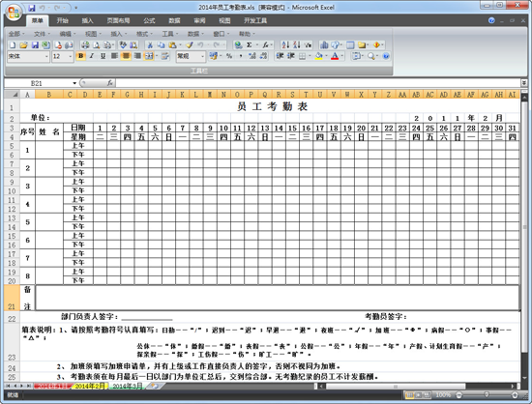This screenshot has width=532, height=404.
Task: Toggle Underline formatting
Action: pos(103,56)
